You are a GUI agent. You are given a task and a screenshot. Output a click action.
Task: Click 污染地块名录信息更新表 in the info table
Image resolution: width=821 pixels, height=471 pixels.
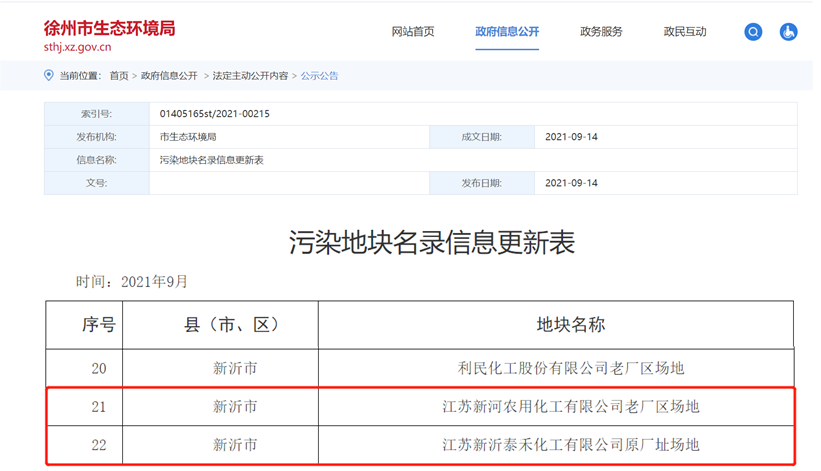(212, 160)
